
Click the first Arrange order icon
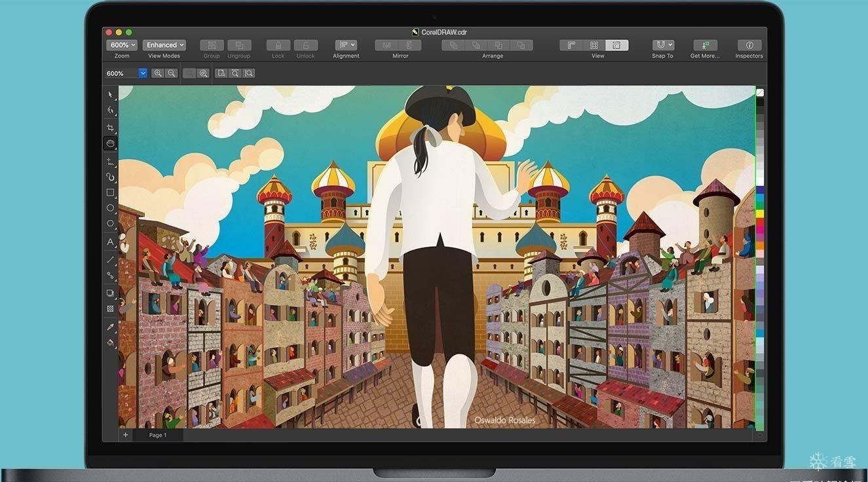point(453,45)
